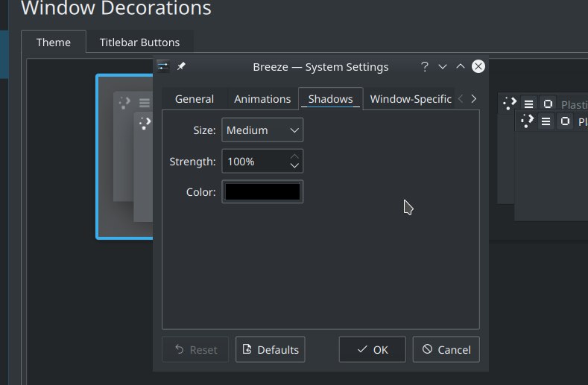This screenshot has height=385, width=588.
Task: Open the shadow Size dropdown
Action: pos(262,130)
